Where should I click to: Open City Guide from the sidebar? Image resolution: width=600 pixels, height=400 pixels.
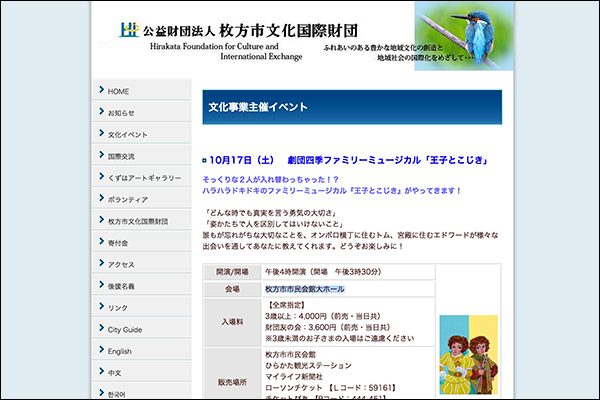pos(125,329)
